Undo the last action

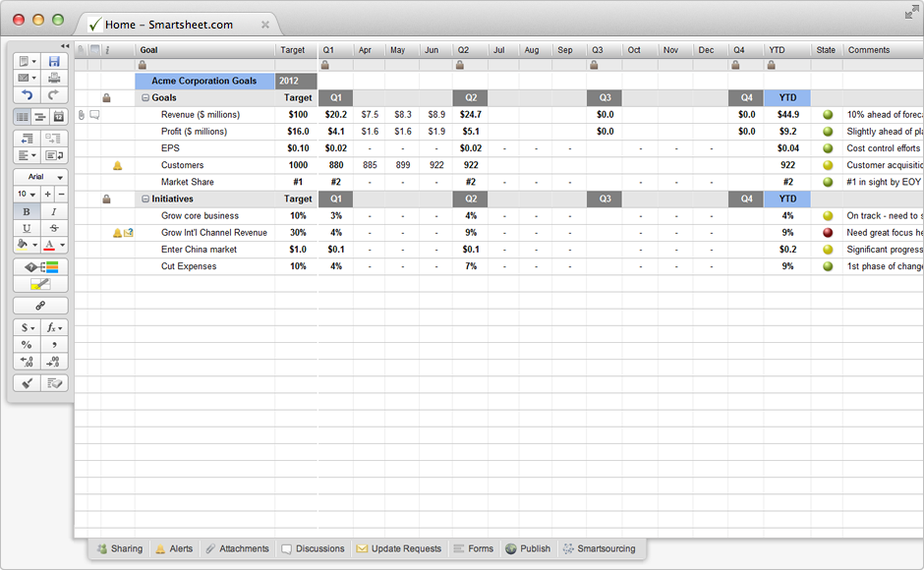tap(27, 95)
